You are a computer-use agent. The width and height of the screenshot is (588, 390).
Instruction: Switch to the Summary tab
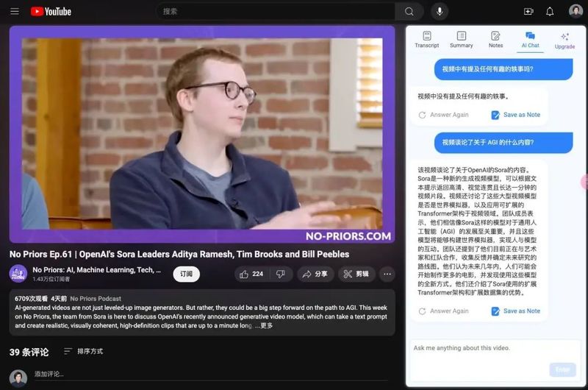(462, 40)
